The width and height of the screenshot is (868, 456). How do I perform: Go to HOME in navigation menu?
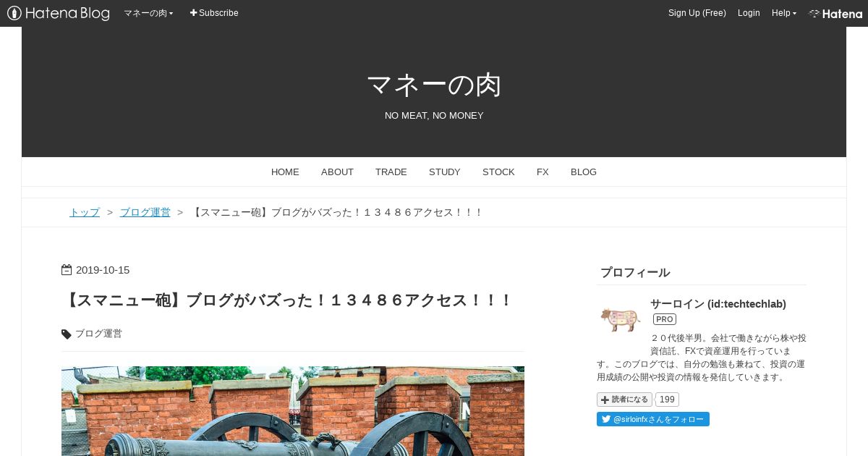(x=285, y=172)
